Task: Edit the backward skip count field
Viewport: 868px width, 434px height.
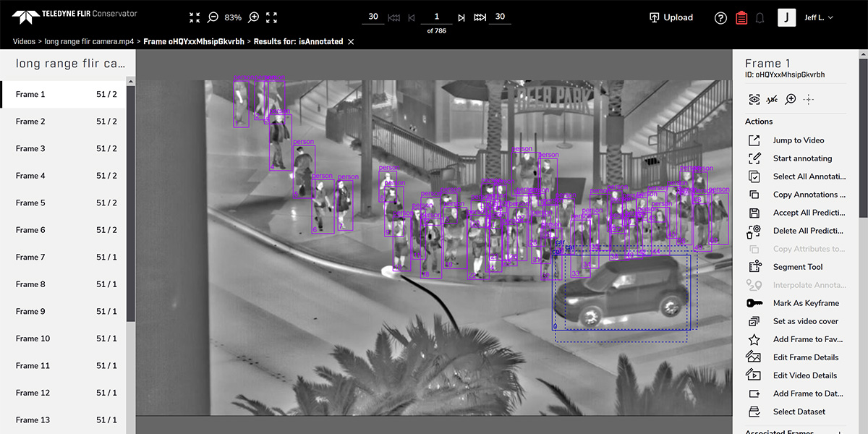Action: [373, 17]
